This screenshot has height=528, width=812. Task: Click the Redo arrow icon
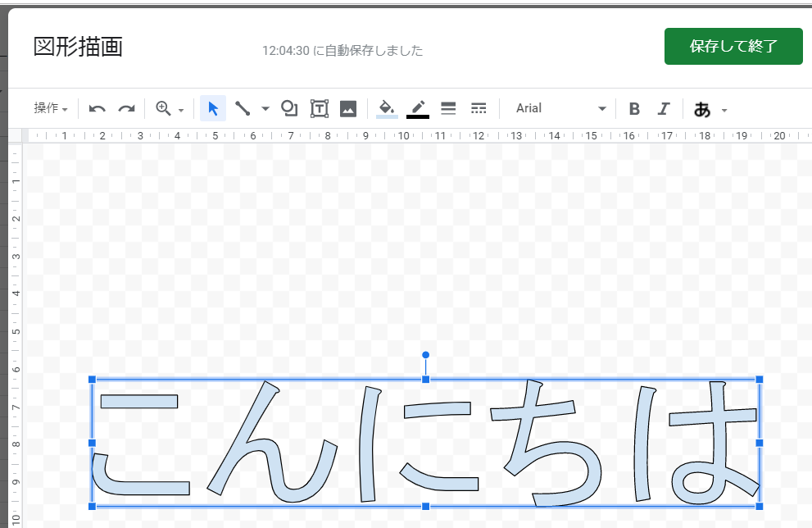point(126,109)
